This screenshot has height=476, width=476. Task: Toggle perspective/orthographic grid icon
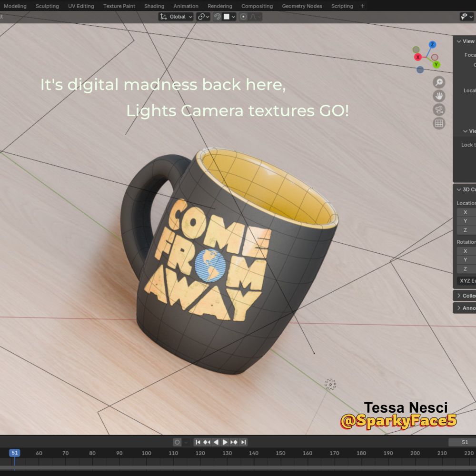(439, 123)
